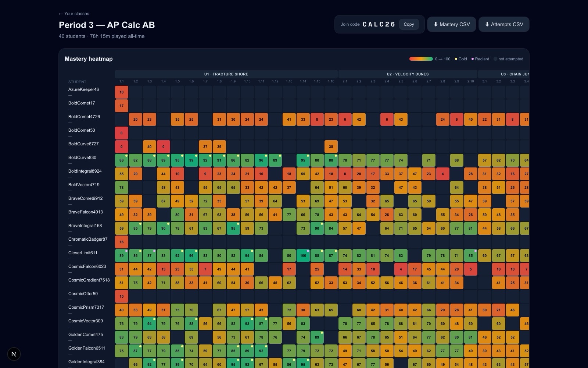Image resolution: width=588 pixels, height=368 pixels.
Task: Open student BoldComet4726
Action: (x=84, y=117)
